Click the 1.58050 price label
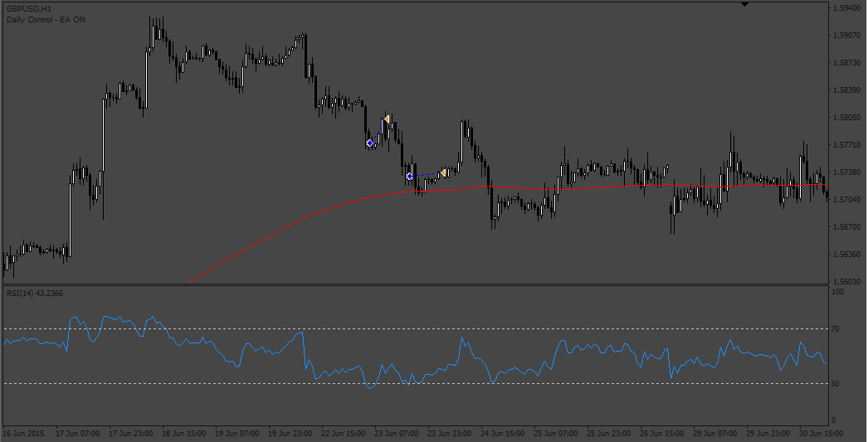This screenshot has width=868, height=442. coord(846,118)
